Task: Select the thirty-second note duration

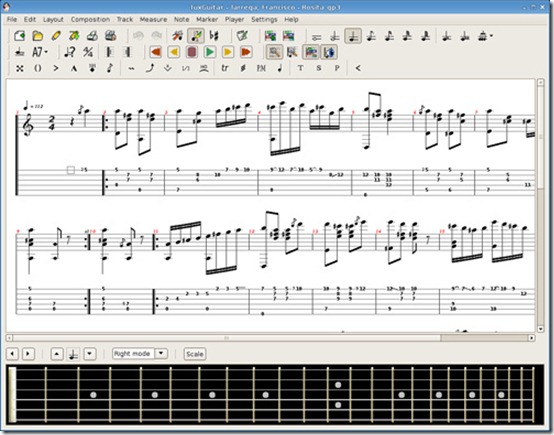Action: (x=407, y=36)
